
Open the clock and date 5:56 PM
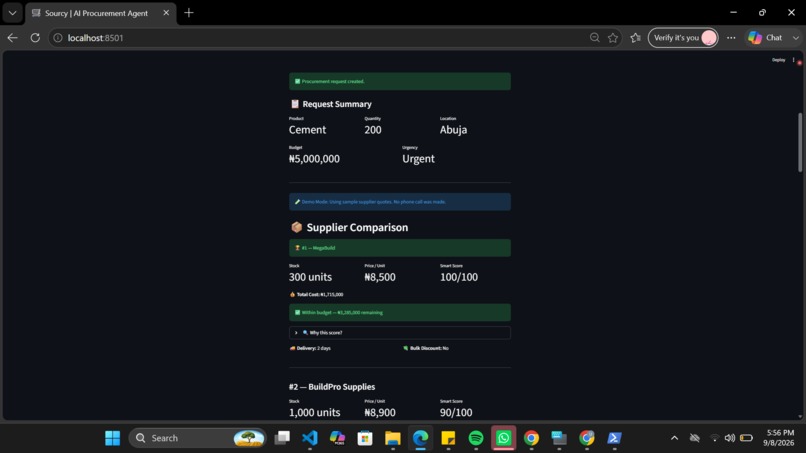[780, 438]
